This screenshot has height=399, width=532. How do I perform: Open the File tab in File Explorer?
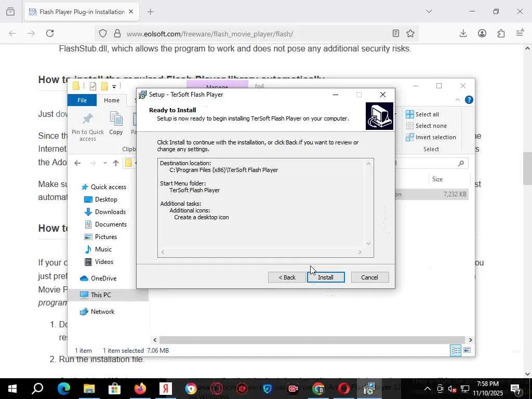(x=82, y=100)
